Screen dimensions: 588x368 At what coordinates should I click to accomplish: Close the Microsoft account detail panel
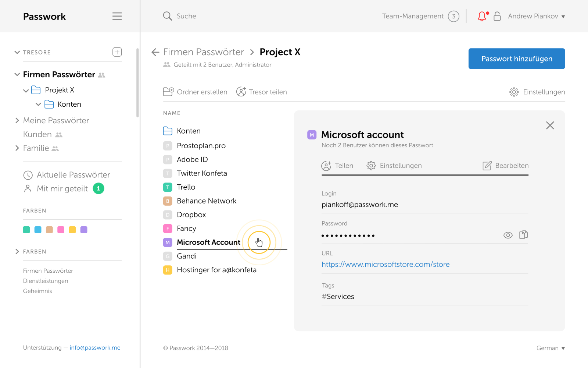tap(550, 125)
